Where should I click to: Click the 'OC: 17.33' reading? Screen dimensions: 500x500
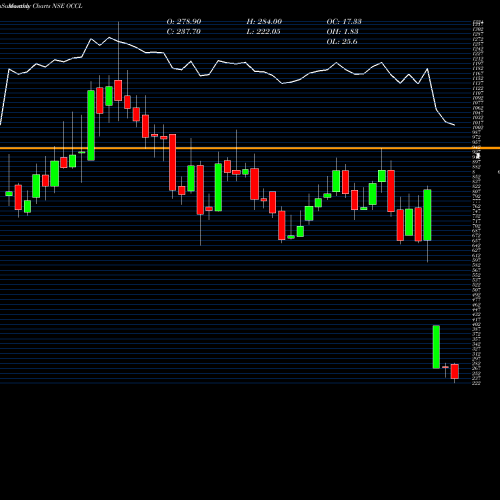344,22
